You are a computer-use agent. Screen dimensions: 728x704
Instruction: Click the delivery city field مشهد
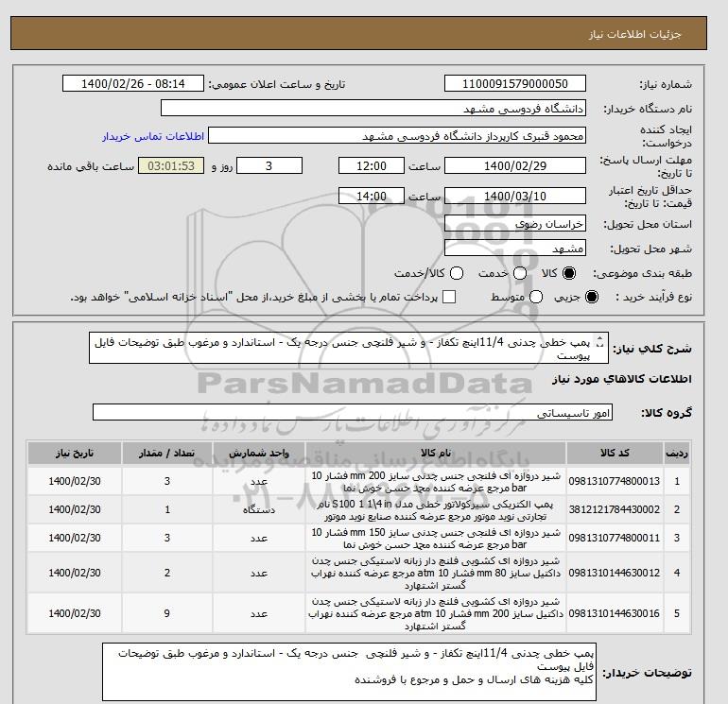tap(515, 249)
